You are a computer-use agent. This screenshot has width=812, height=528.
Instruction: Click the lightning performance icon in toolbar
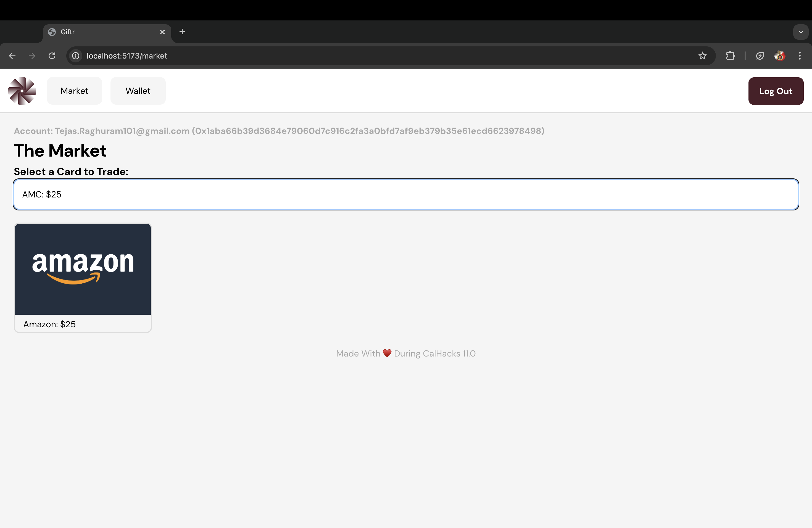coord(760,56)
